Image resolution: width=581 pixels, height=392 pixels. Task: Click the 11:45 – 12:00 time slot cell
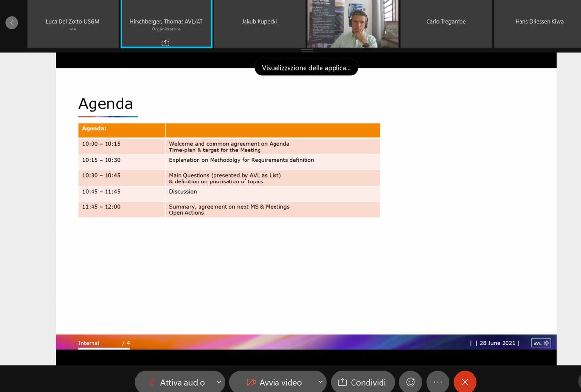[122, 210]
